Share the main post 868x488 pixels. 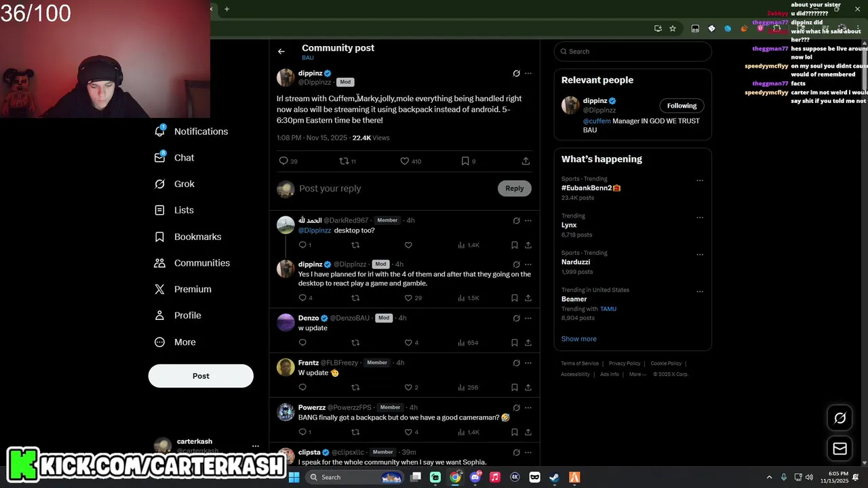click(526, 161)
